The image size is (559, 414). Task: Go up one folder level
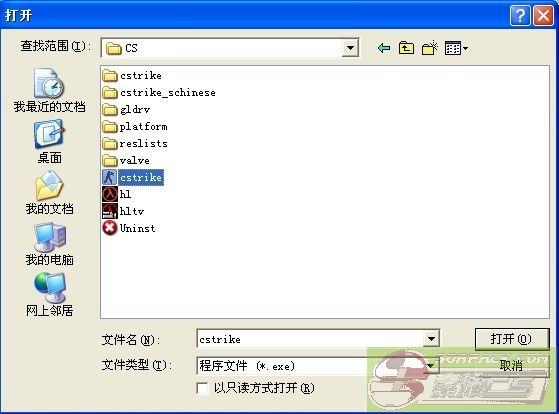[406, 48]
